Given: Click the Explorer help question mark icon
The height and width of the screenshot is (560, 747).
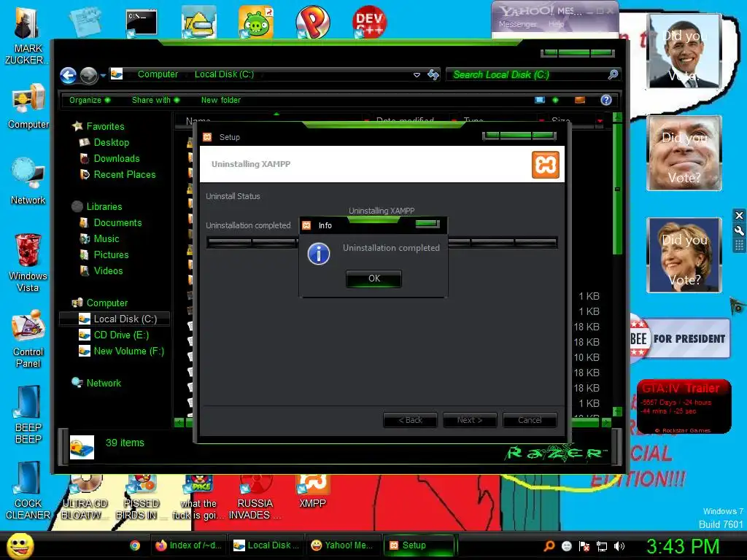Looking at the screenshot, I should tap(606, 100).
